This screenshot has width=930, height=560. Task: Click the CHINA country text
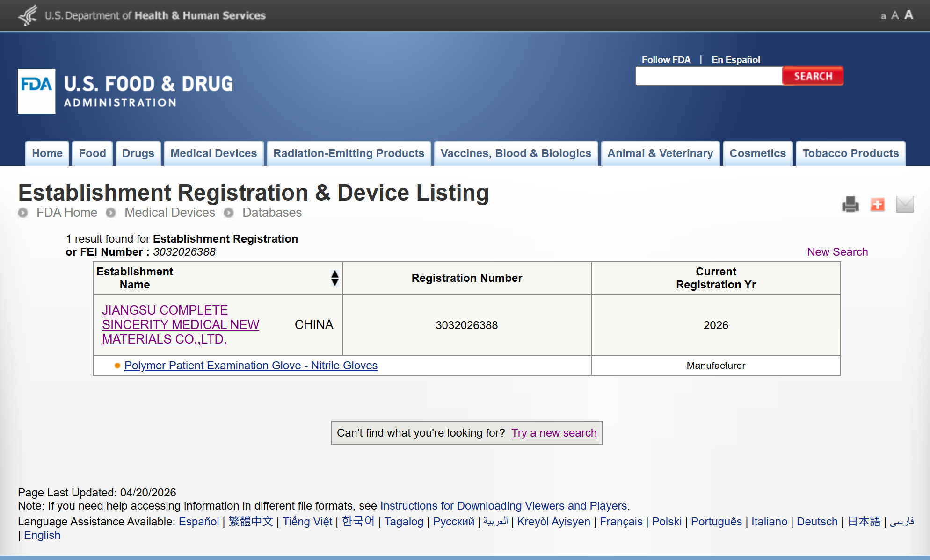coord(314,325)
